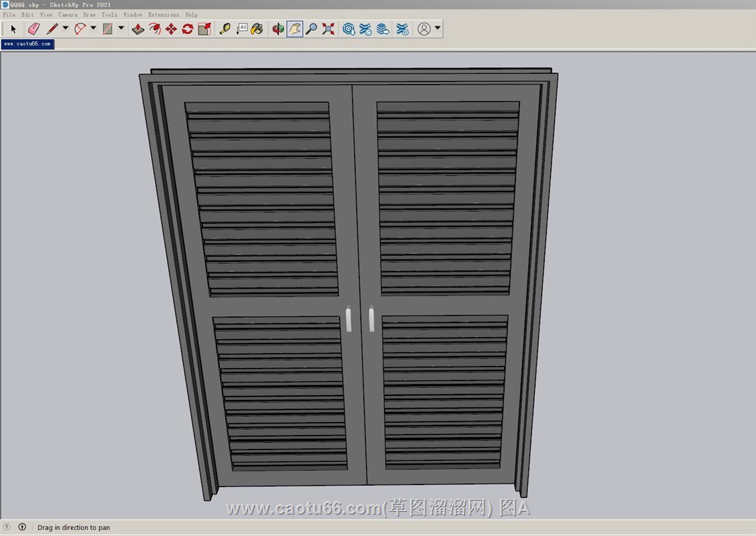
Task: Select the www.caotu66.com scene tab
Action: tap(27, 44)
